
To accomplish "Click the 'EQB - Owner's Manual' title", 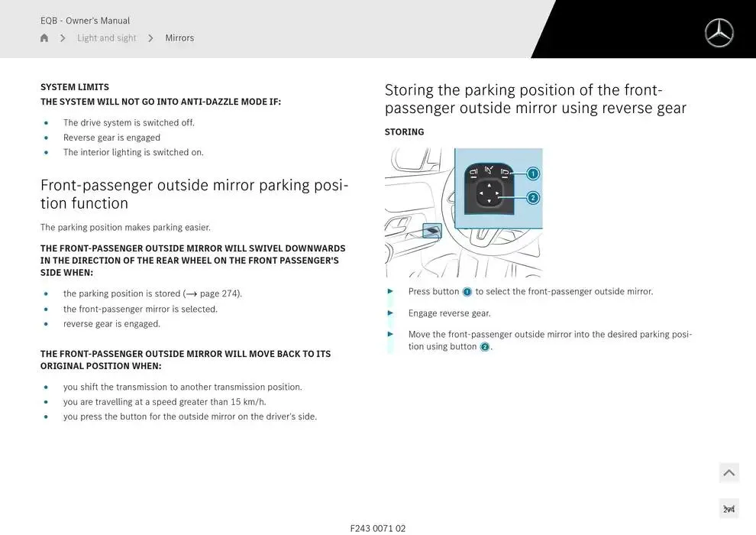I will click(x=85, y=20).
